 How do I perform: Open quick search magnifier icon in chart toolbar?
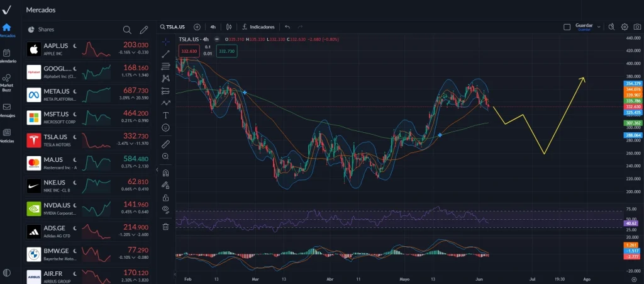(x=611, y=26)
